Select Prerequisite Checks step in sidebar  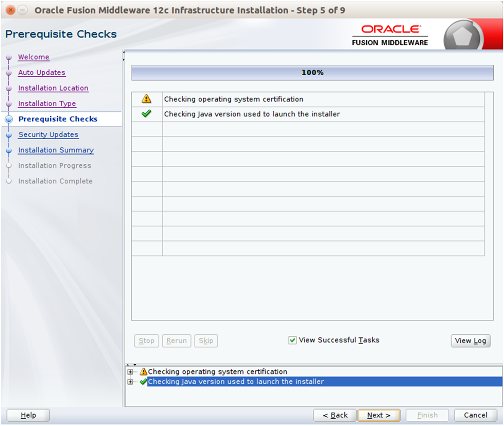pos(58,119)
